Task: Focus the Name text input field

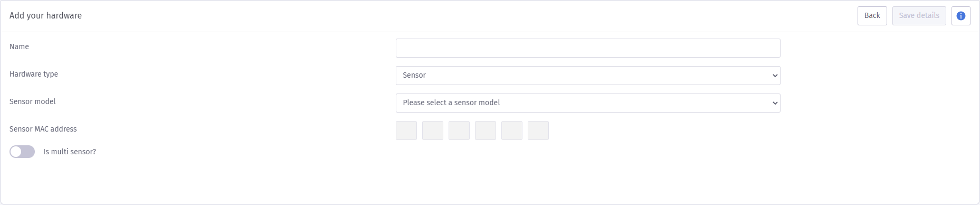Action: click(588, 48)
